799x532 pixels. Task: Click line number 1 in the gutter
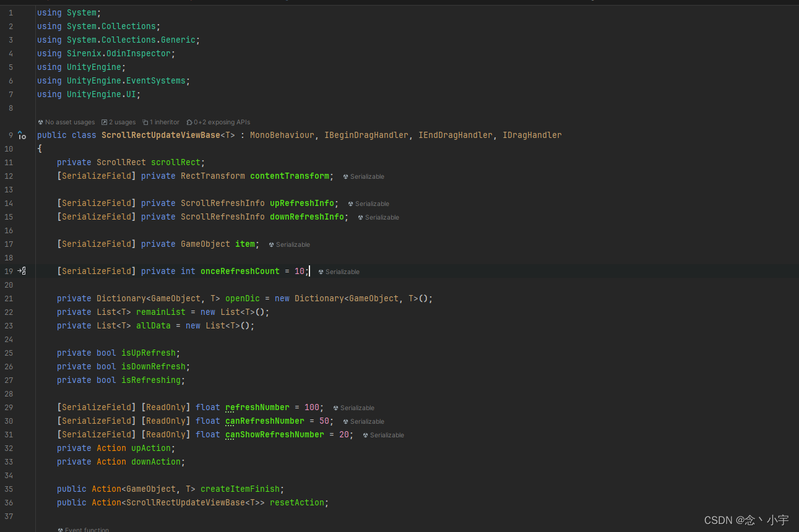11,13
